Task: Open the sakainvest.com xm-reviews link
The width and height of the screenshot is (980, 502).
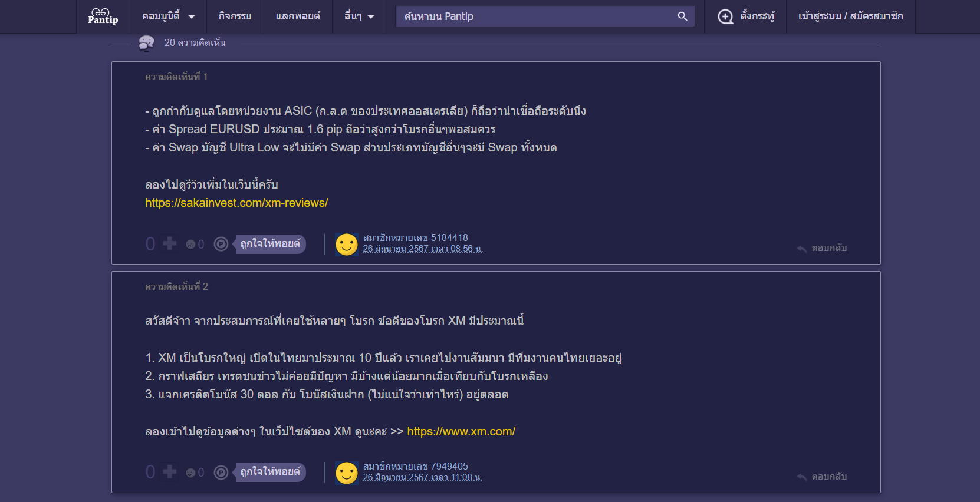Action: tap(236, 203)
